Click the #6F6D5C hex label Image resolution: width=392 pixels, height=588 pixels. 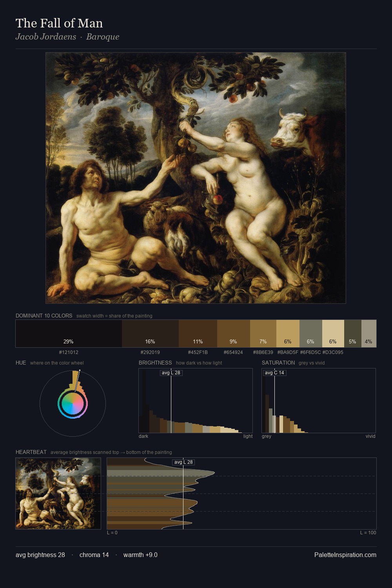tap(310, 352)
